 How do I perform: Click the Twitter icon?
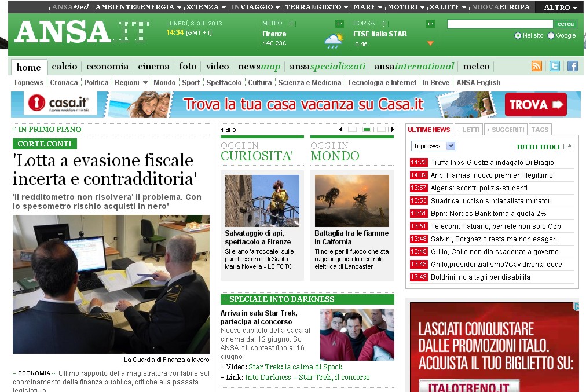(x=555, y=66)
